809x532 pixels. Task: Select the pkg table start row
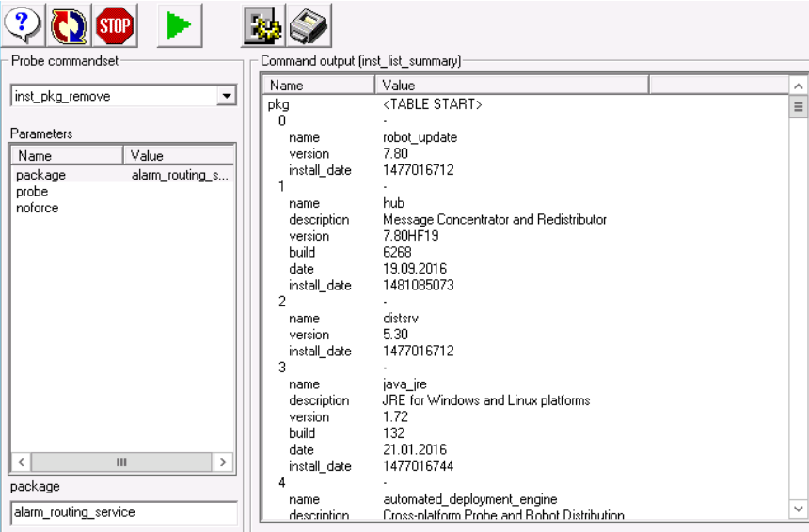[x=279, y=104]
